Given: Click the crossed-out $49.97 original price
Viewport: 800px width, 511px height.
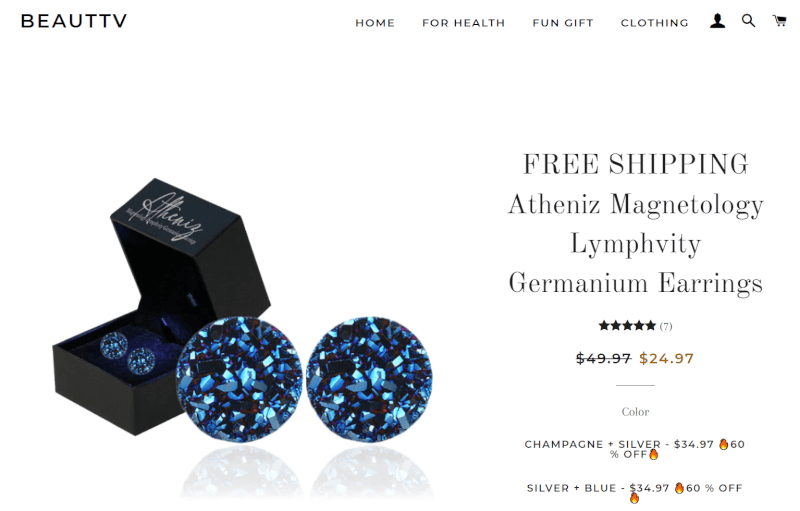Looking at the screenshot, I should [604, 359].
